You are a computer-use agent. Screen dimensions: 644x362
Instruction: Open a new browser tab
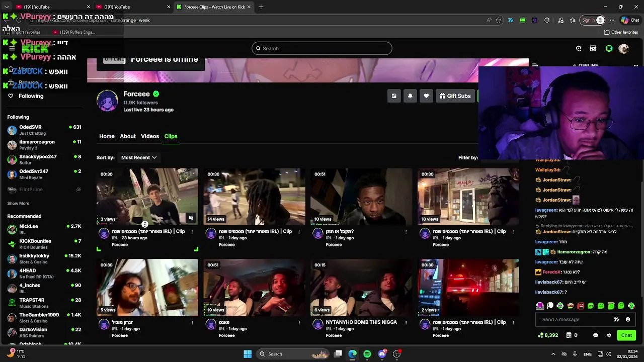(261, 7)
